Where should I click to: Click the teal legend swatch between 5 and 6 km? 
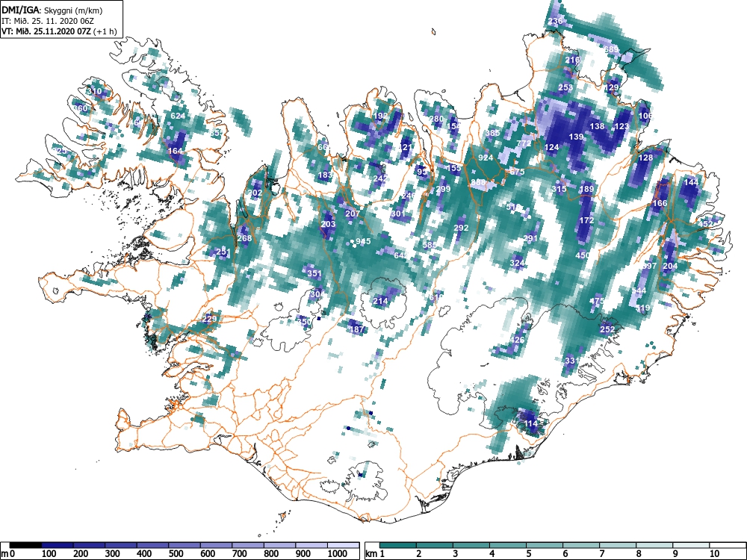545,545
